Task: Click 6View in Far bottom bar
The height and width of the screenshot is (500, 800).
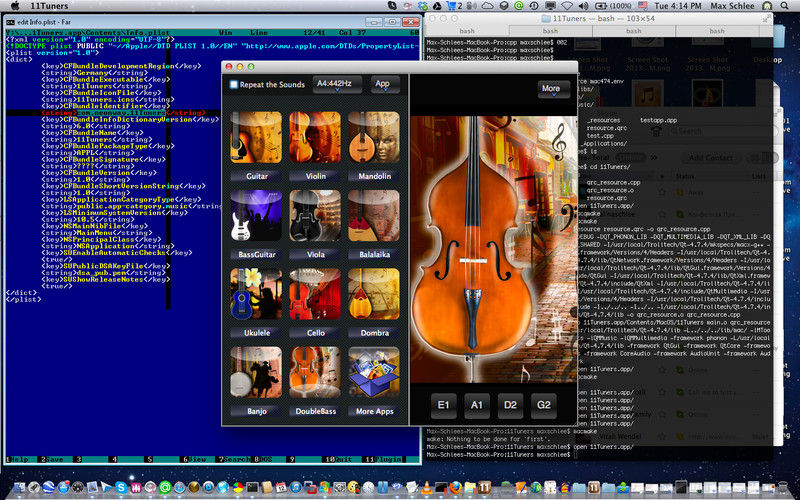Action: [196, 459]
